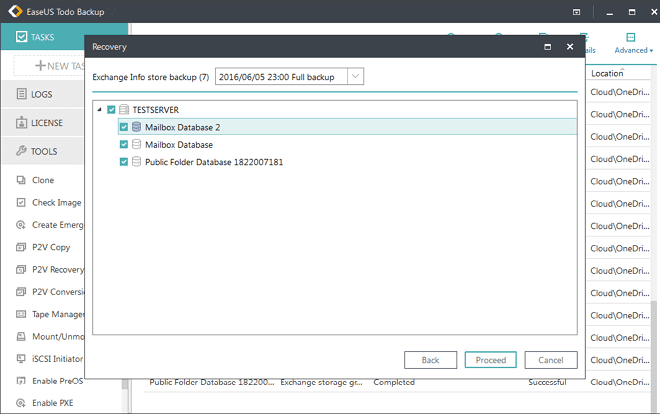This screenshot has height=414, width=660.
Task: Click the Mount/Unmount icon
Action: point(21,336)
